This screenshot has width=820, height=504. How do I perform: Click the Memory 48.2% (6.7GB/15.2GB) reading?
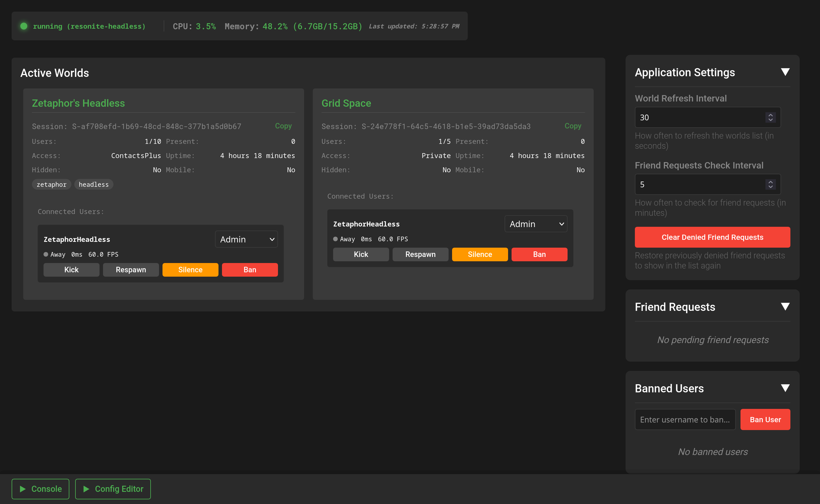tap(293, 26)
